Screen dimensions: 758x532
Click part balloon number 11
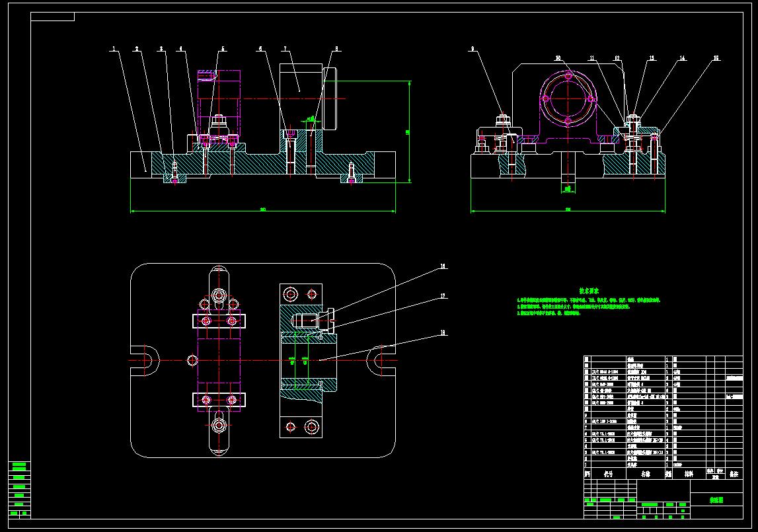point(592,58)
